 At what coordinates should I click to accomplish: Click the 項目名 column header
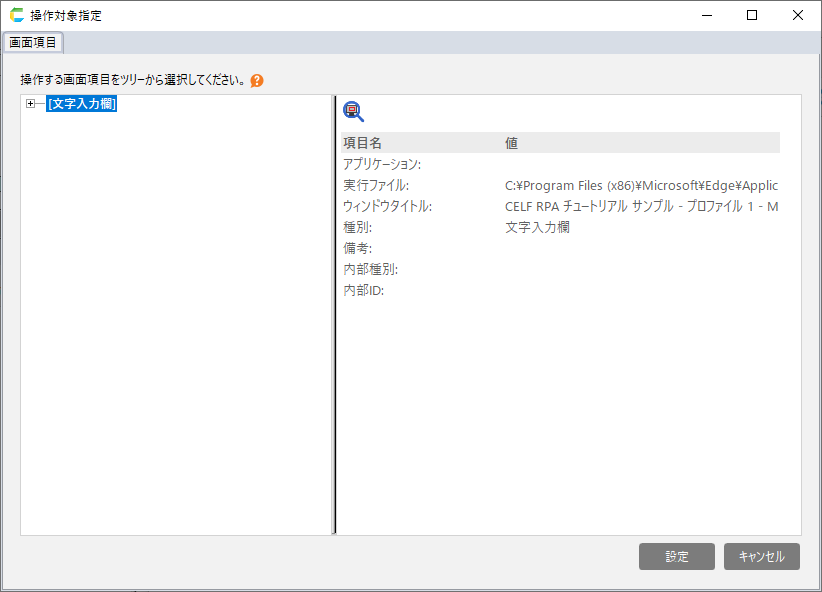coord(363,143)
